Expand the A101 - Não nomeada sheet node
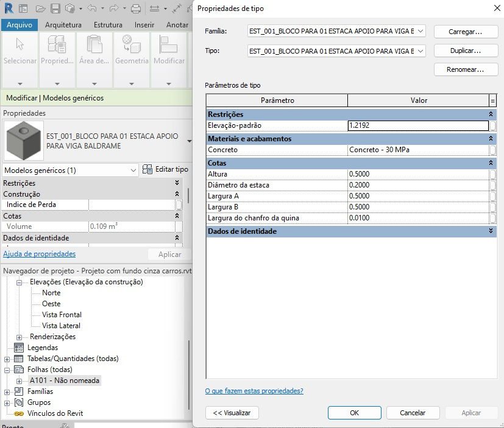Viewport: 504px width, 428px height. (20, 381)
